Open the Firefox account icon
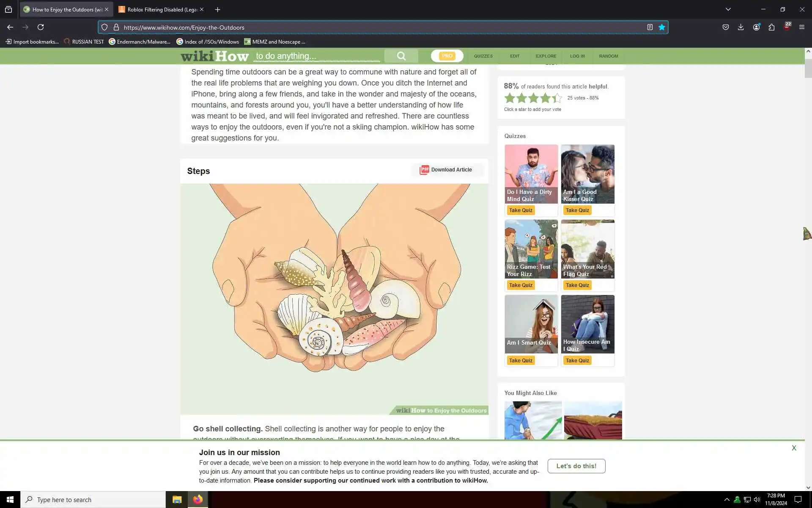Image resolution: width=812 pixels, height=508 pixels. click(x=756, y=27)
